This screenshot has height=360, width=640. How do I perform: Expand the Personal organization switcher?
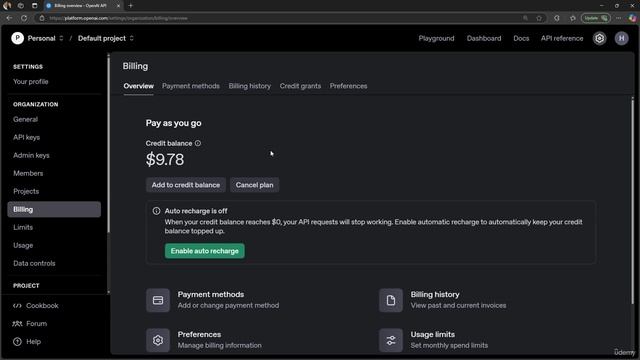tap(61, 38)
